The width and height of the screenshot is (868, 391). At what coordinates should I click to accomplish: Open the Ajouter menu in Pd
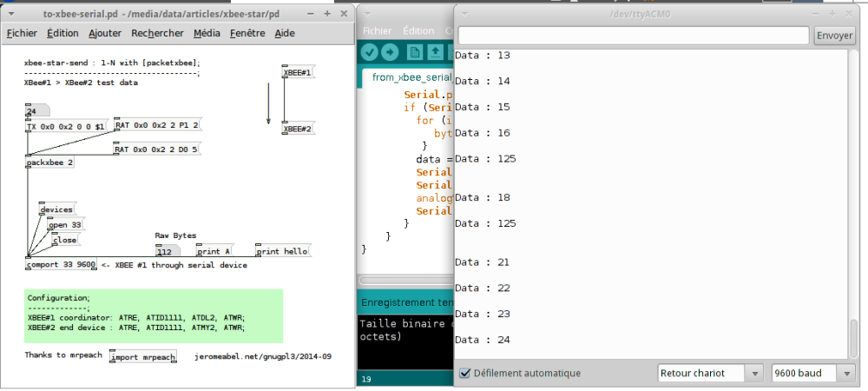[105, 33]
